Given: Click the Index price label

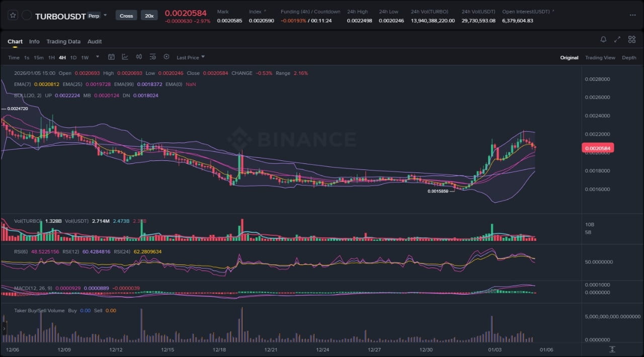Looking at the screenshot, I should click(x=255, y=11).
